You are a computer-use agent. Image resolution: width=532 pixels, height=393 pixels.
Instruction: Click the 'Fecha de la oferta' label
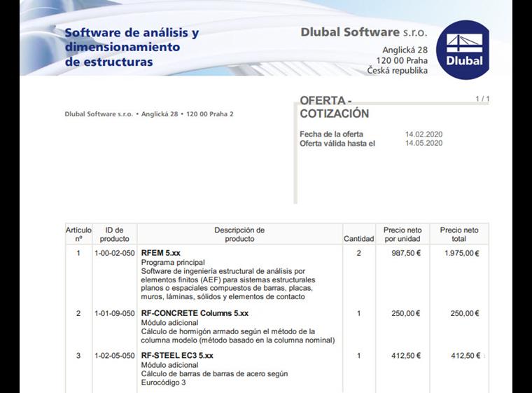point(331,135)
